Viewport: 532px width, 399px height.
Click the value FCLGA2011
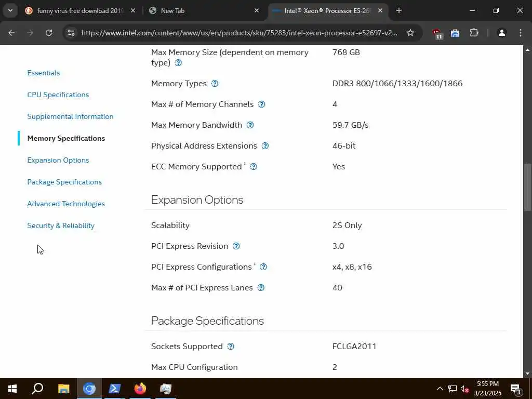[354, 347]
